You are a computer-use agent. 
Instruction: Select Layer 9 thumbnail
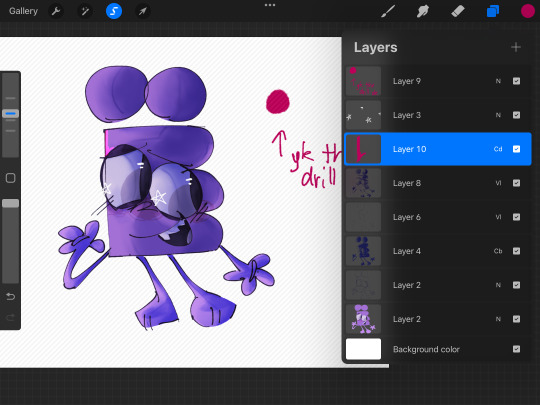tap(363, 81)
